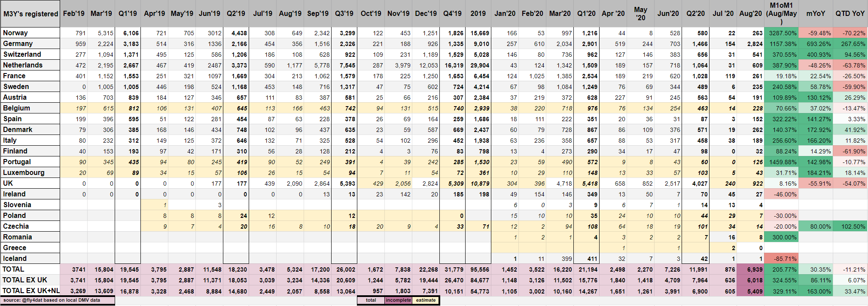
Task: Select the Netherlands row label
Action: 30,65
